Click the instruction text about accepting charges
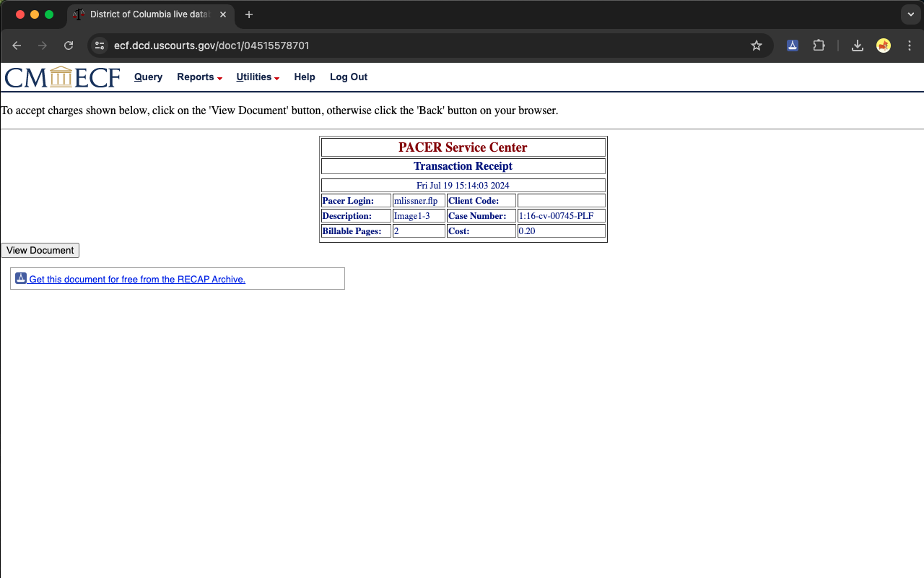Image resolution: width=924 pixels, height=578 pixels. 279,111
